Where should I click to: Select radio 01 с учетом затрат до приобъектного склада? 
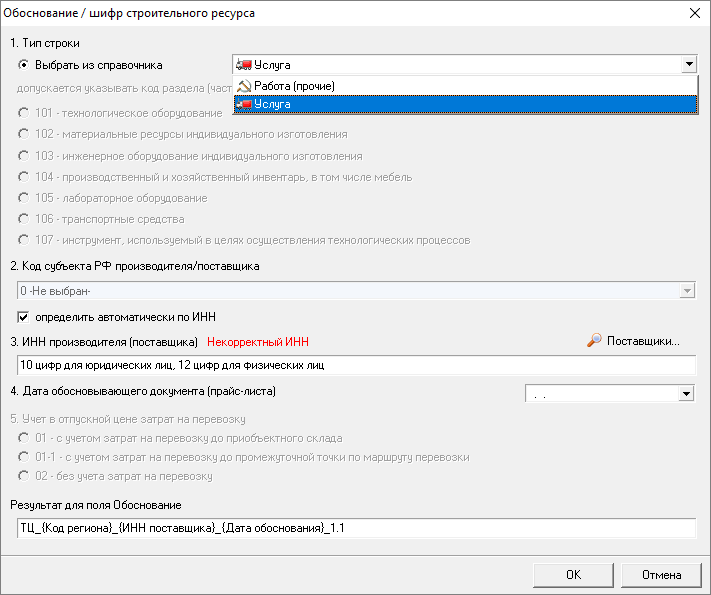pyautogui.click(x=24, y=438)
